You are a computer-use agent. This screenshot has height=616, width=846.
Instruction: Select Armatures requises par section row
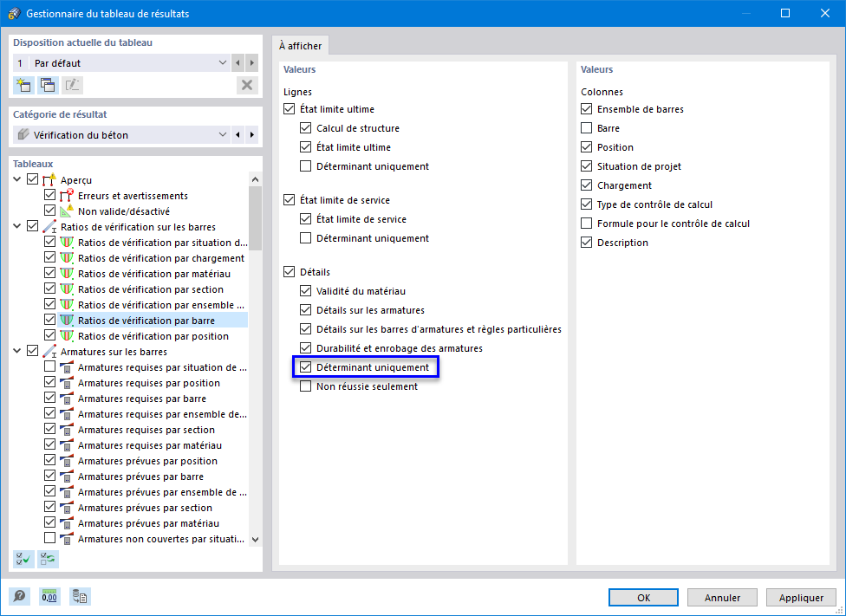(x=146, y=430)
